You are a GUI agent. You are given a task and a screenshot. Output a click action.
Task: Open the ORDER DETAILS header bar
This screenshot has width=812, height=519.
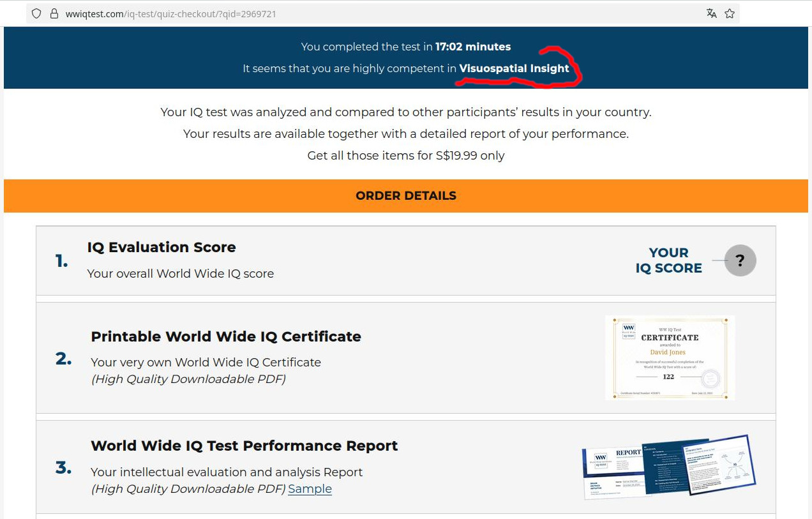[x=406, y=196]
